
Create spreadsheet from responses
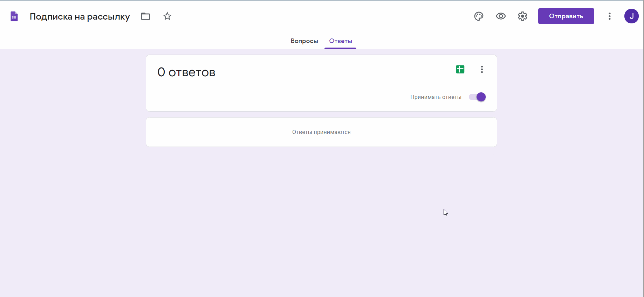pos(460,69)
